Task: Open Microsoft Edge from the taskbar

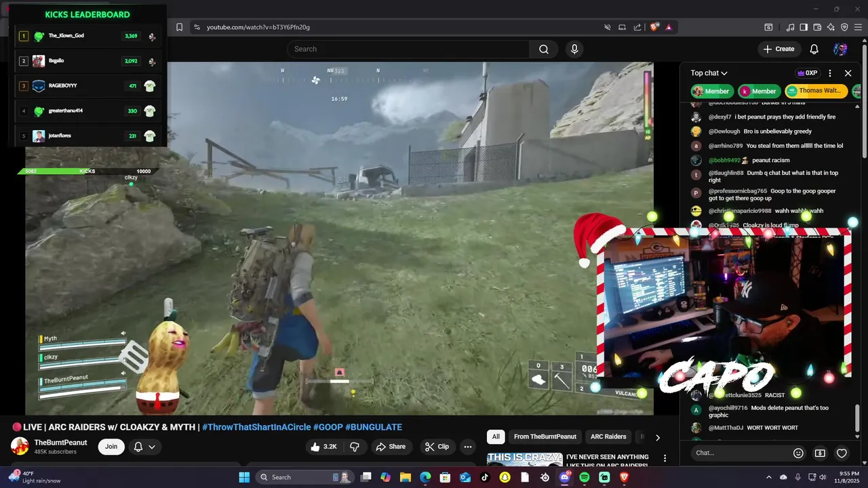Action: (425, 477)
